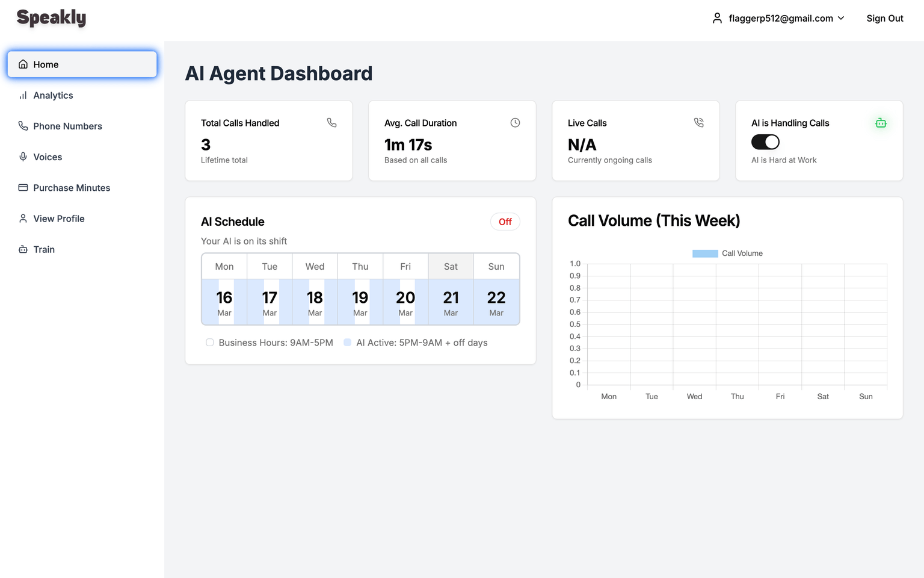This screenshot has height=578, width=924.
Task: Click clock icon in Avg. Call Duration card
Action: click(x=515, y=123)
